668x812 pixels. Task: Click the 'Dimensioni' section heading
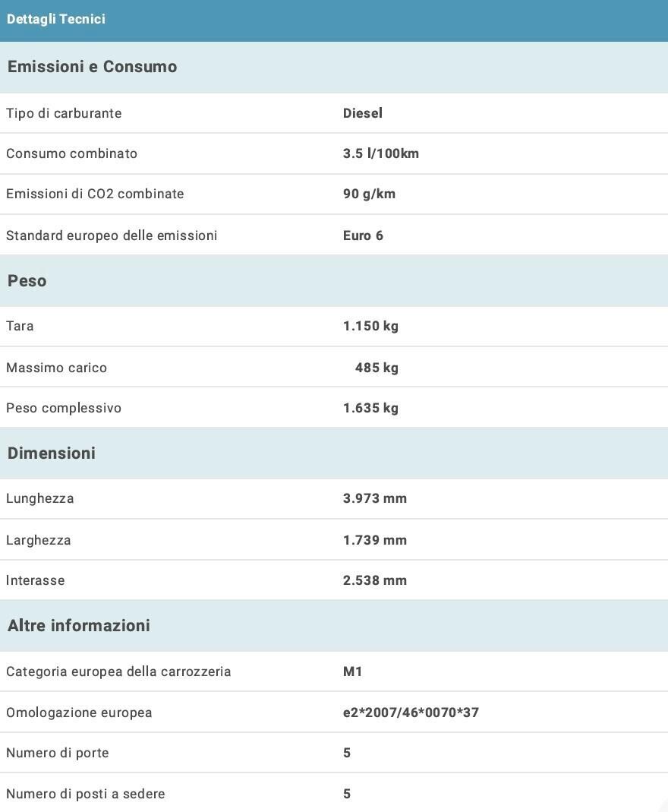[51, 453]
